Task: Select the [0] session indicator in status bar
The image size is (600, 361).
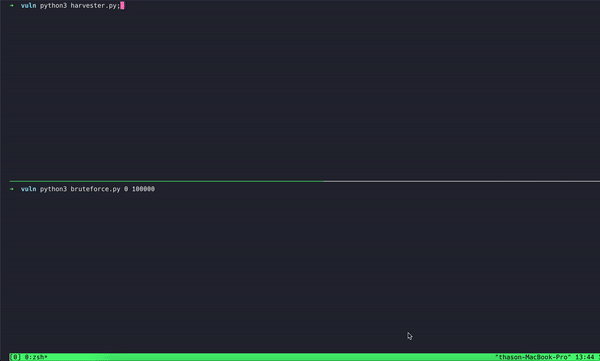Action: (15, 357)
